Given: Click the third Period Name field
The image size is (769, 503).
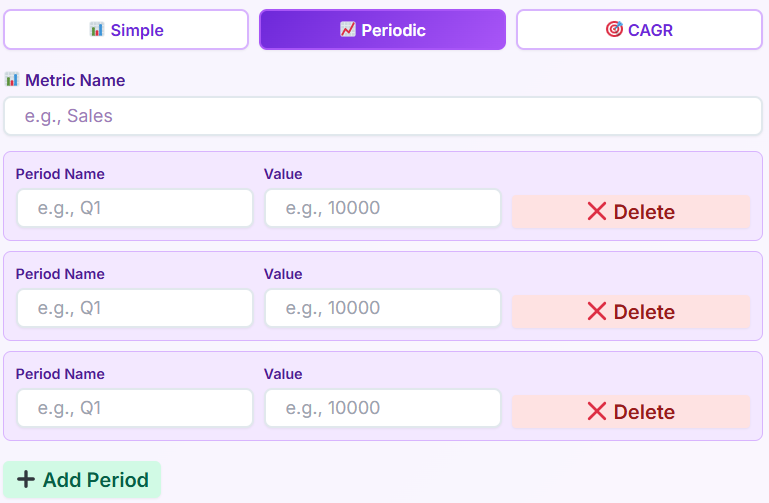Looking at the screenshot, I should [x=135, y=408].
